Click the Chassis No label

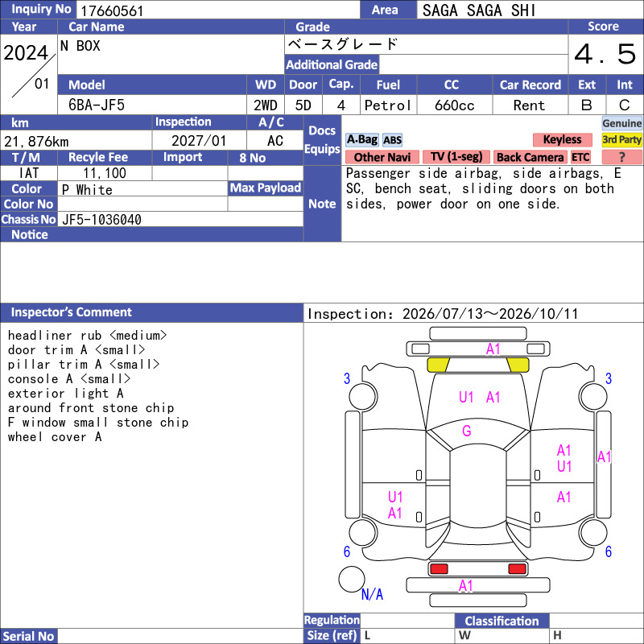click(x=29, y=219)
